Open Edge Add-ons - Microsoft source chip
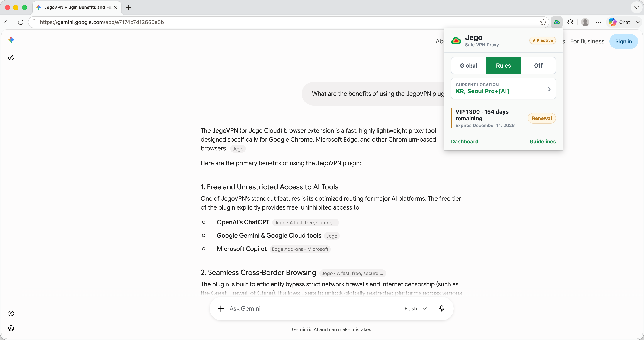The image size is (644, 340). pyautogui.click(x=300, y=249)
